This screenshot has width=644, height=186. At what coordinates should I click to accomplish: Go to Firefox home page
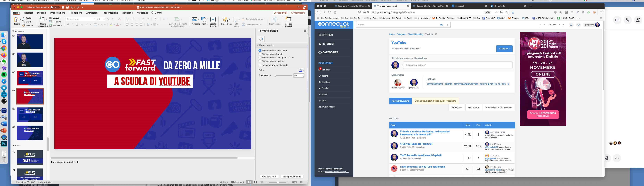(x=335, y=12)
